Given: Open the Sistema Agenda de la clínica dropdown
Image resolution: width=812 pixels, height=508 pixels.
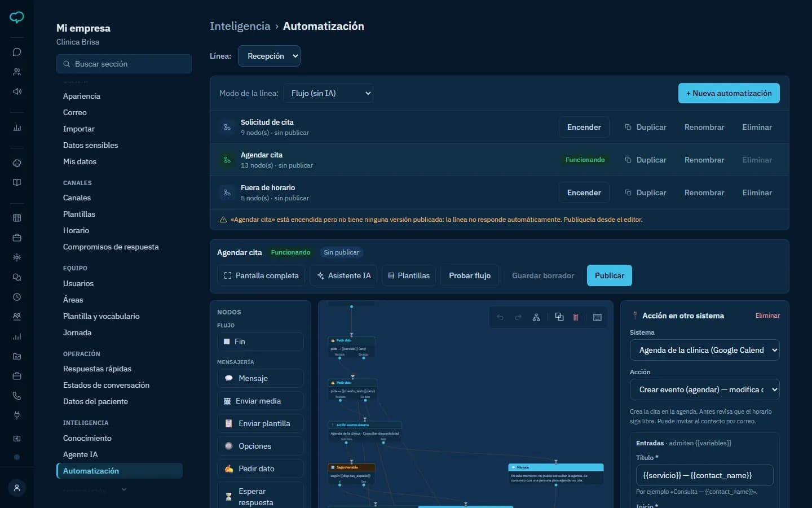Looking at the screenshot, I should [704, 350].
